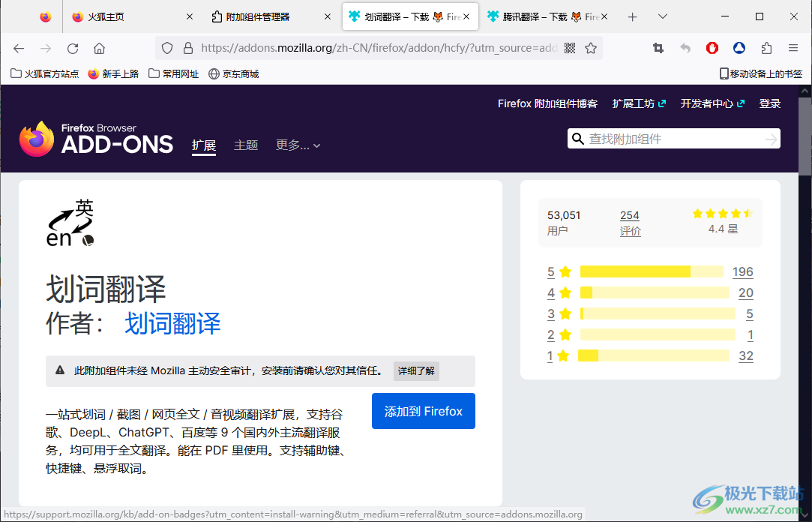The height and width of the screenshot is (522, 812).
Task: Open the 常用网址 bookmark folder
Action: [173, 74]
